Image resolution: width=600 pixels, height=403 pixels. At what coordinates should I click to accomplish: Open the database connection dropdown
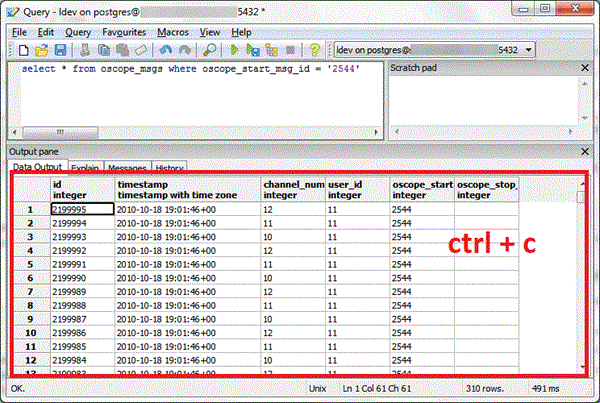point(527,49)
